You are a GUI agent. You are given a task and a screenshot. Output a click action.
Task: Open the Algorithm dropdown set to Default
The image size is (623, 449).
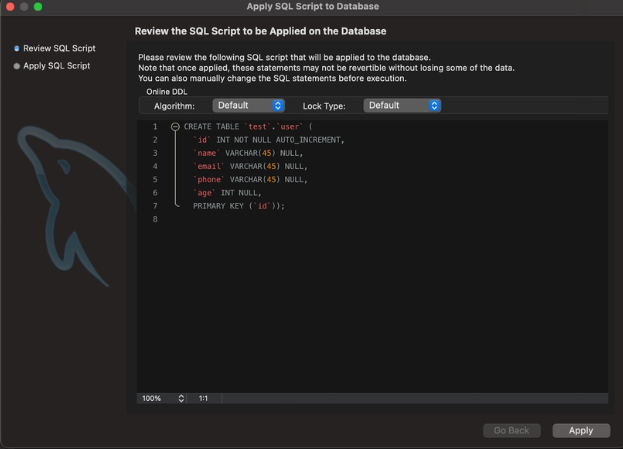coord(248,105)
